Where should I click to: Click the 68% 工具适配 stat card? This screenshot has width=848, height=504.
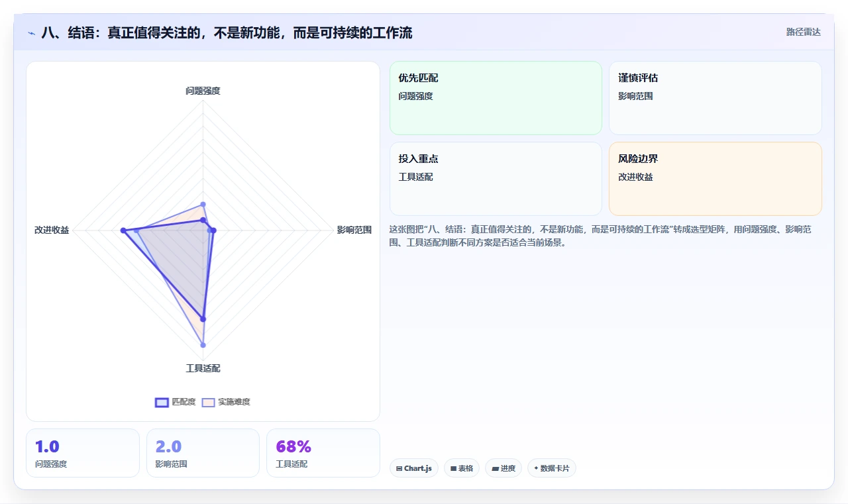click(x=323, y=453)
